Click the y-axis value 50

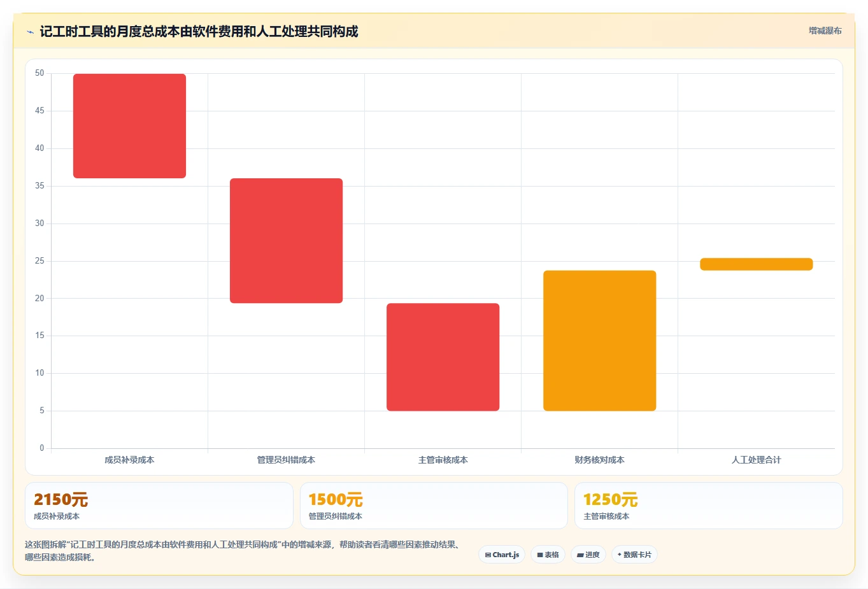tap(39, 73)
